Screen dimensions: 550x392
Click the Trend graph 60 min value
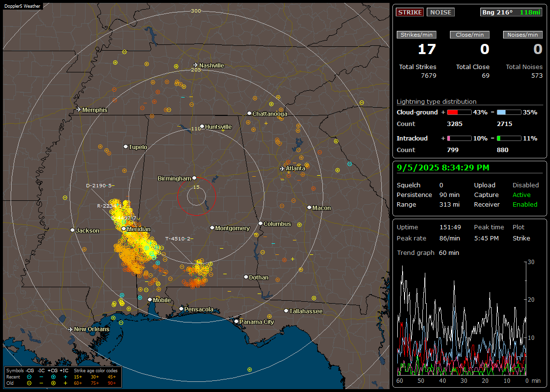449,252
